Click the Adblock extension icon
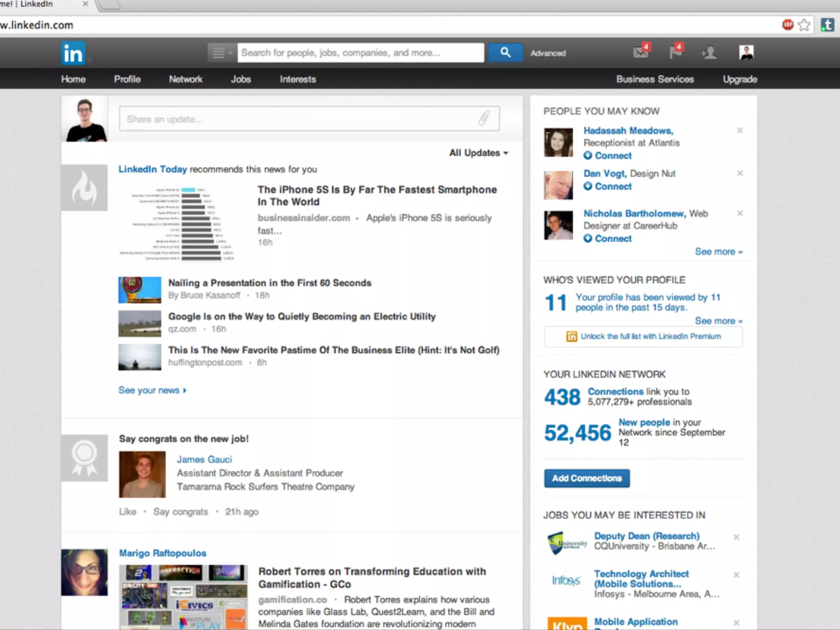The width and height of the screenshot is (840, 630). click(787, 25)
